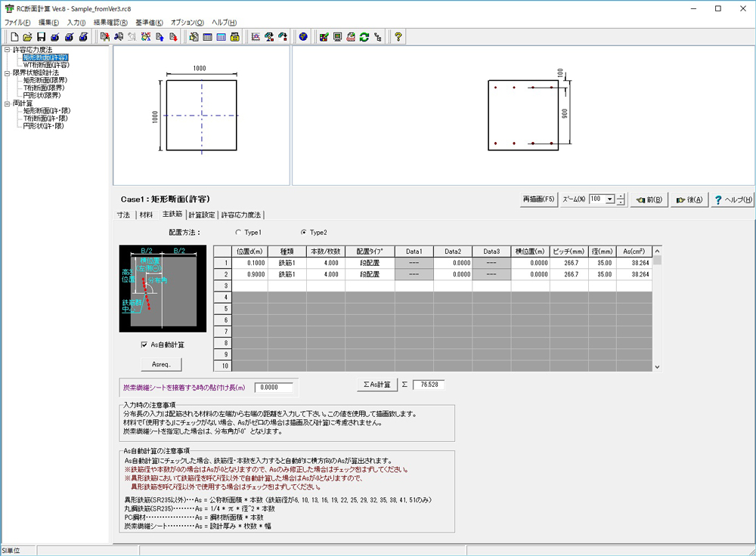Click the 炭素繊維シート貼付け長 input field

[274, 388]
